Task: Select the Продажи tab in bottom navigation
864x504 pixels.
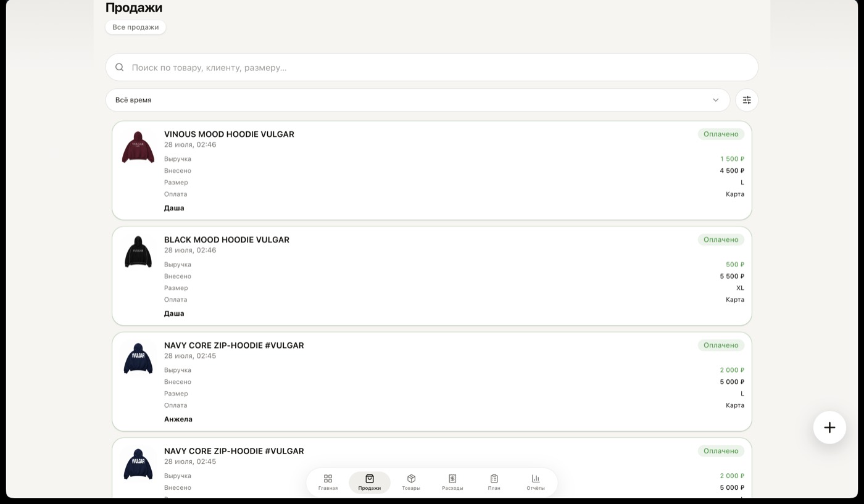Action: (x=370, y=482)
